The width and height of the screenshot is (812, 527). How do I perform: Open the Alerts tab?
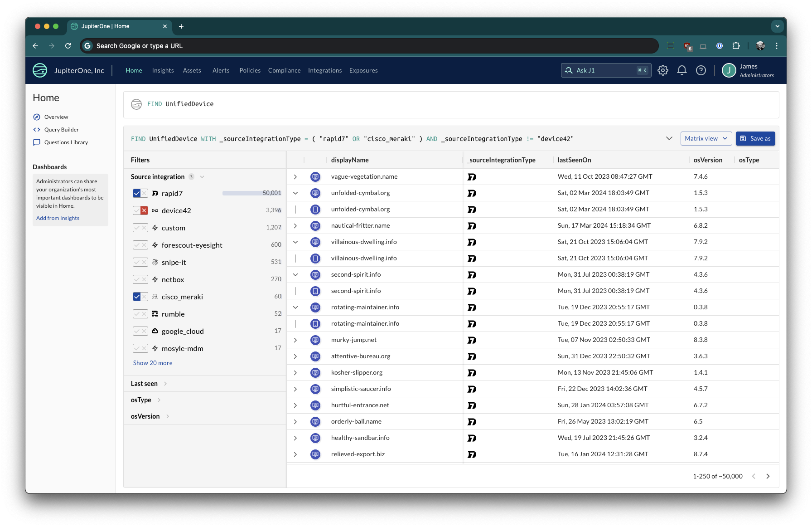coord(221,70)
